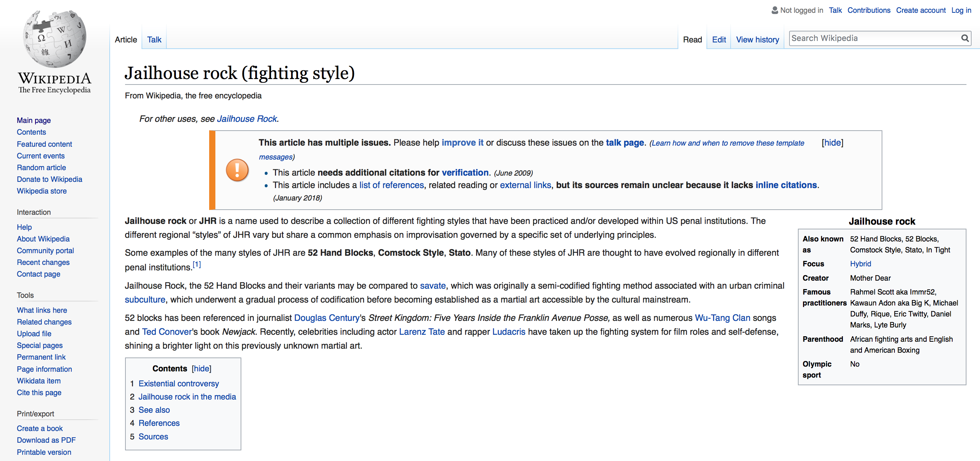Open the Ludacris link
This screenshot has width=980, height=461.
[x=508, y=331]
